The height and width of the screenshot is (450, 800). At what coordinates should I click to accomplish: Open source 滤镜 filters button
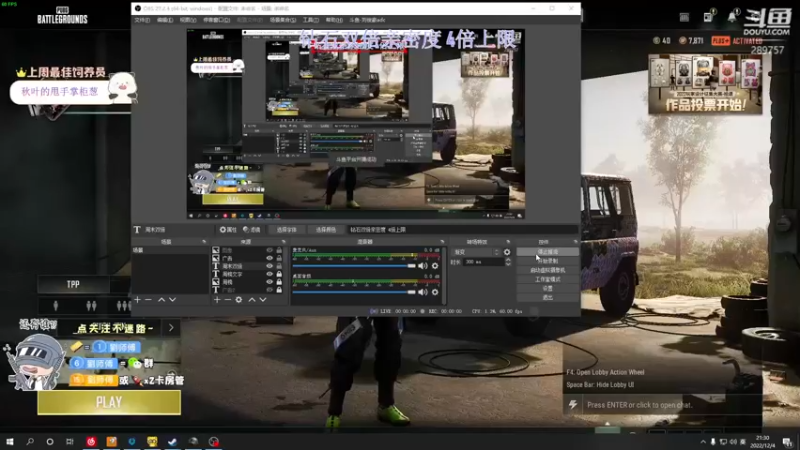tap(252, 230)
